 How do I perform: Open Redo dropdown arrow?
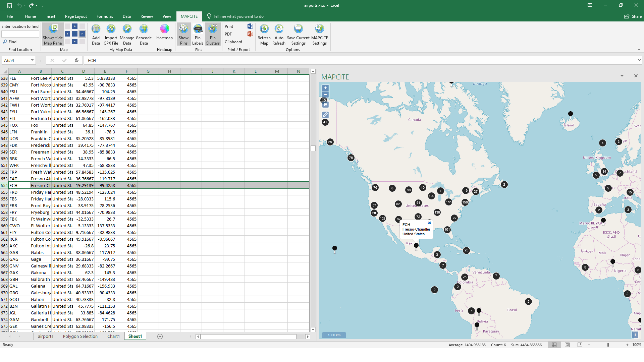36,6
